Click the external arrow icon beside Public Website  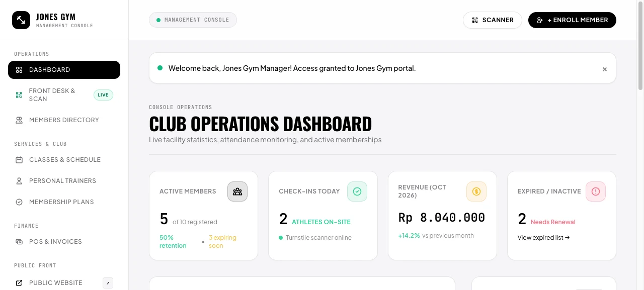click(x=108, y=283)
